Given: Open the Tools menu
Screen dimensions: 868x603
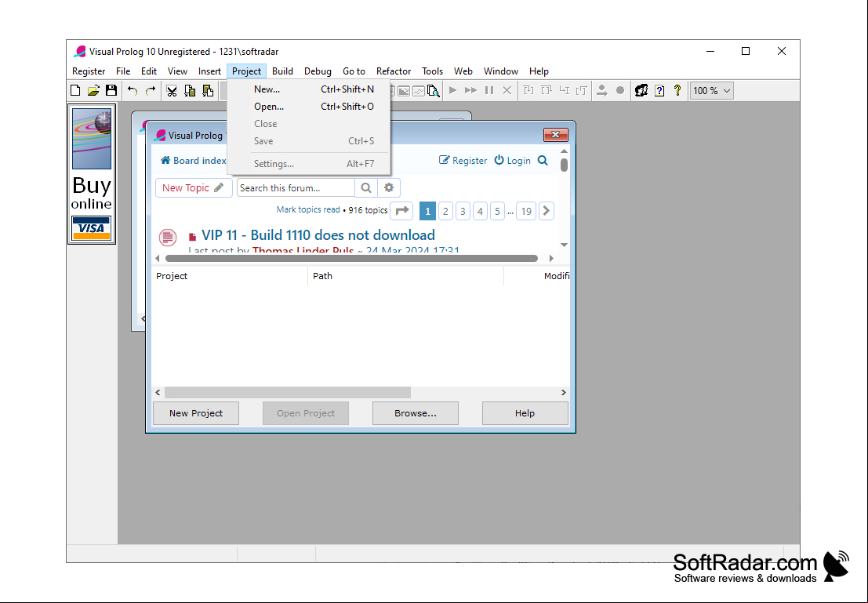Looking at the screenshot, I should point(432,71).
